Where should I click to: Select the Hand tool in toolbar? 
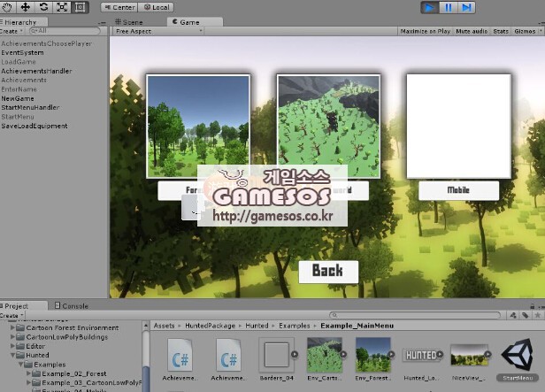click(8, 7)
